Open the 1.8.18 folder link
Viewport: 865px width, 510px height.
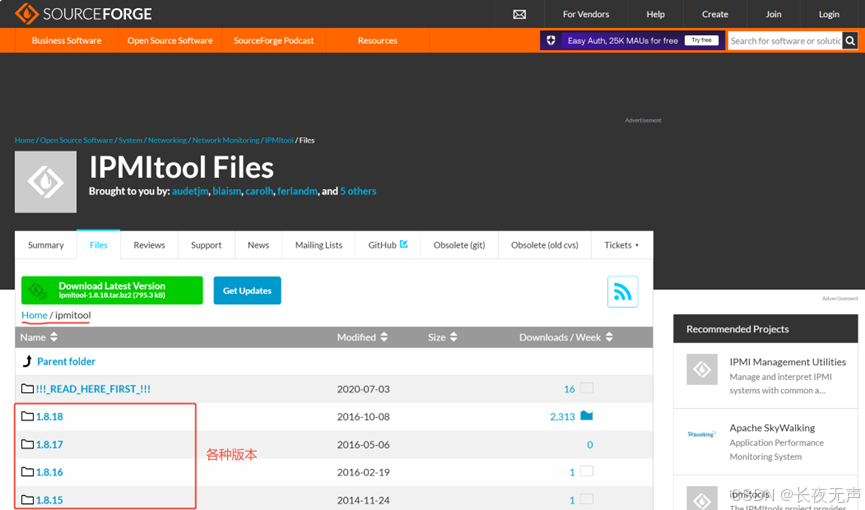[50, 417]
